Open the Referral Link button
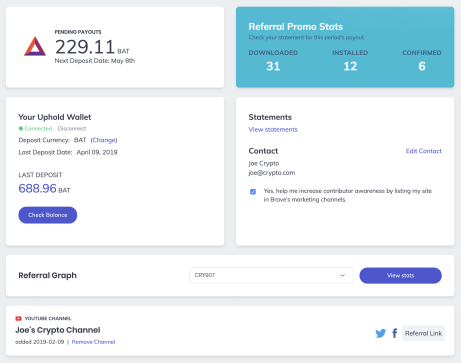The image size is (461, 363). click(x=423, y=333)
